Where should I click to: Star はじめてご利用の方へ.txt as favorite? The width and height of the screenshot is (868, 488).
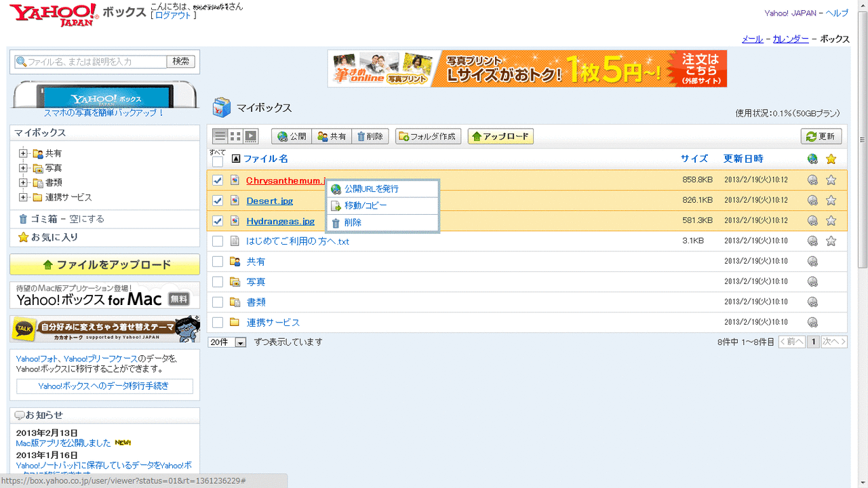[831, 241]
